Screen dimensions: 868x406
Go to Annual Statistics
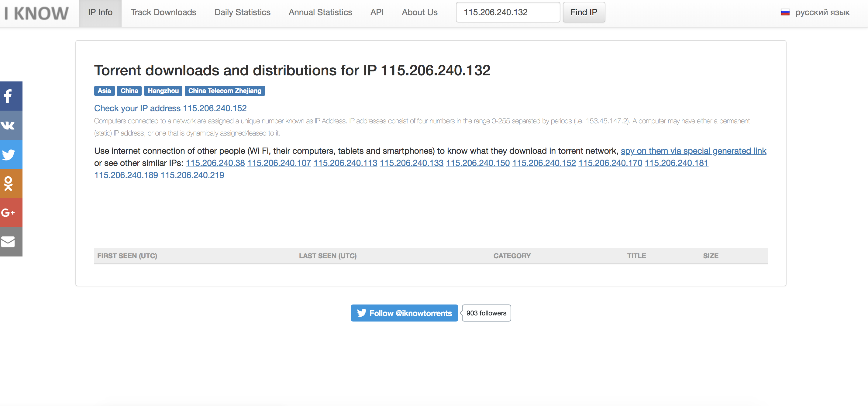[x=320, y=12]
